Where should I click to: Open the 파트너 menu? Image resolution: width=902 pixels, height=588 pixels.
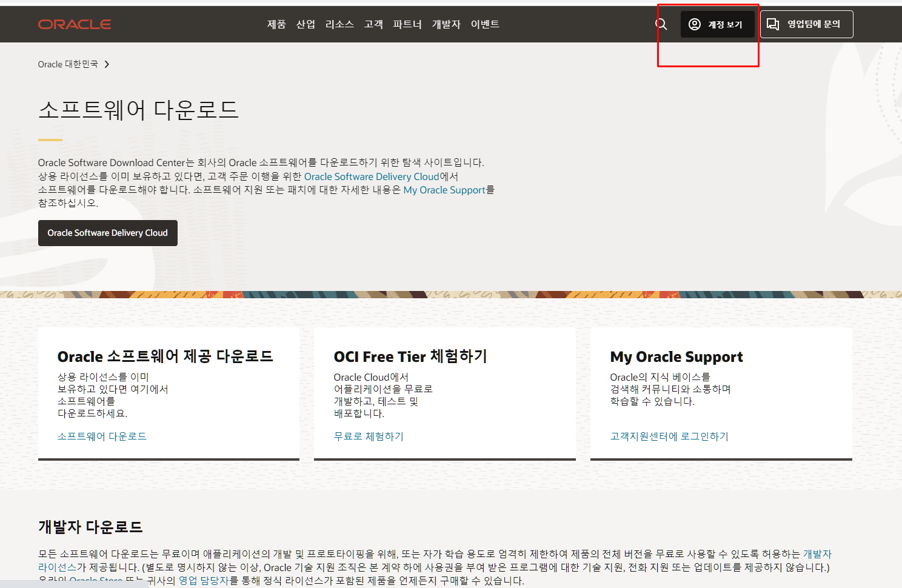coord(407,24)
